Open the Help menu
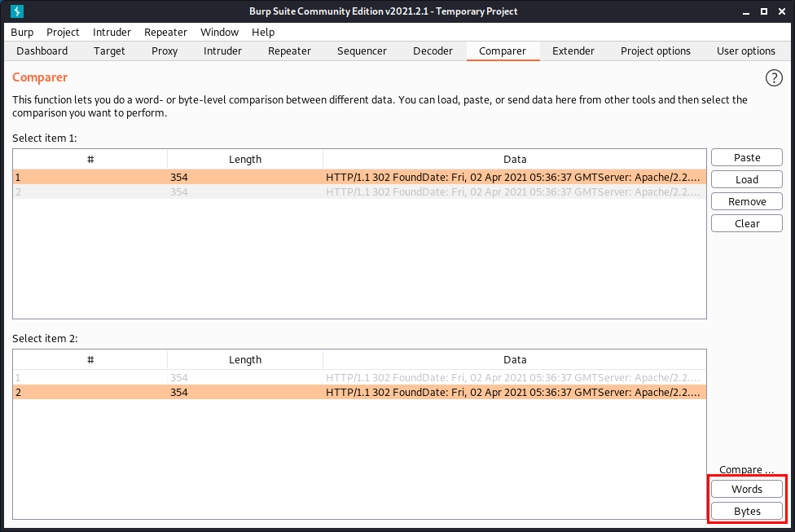Screen dimensions: 795x532 coord(263,32)
